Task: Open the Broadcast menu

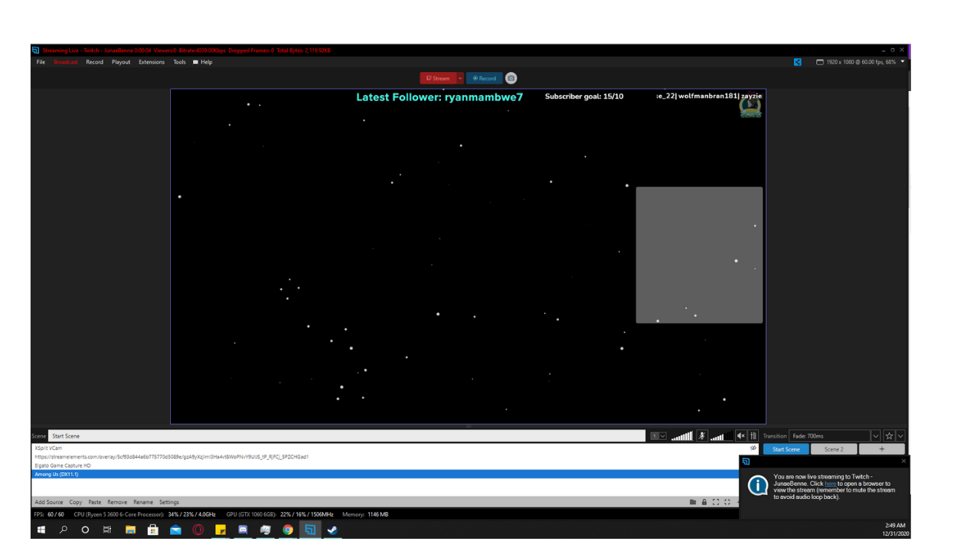Action: [x=66, y=62]
